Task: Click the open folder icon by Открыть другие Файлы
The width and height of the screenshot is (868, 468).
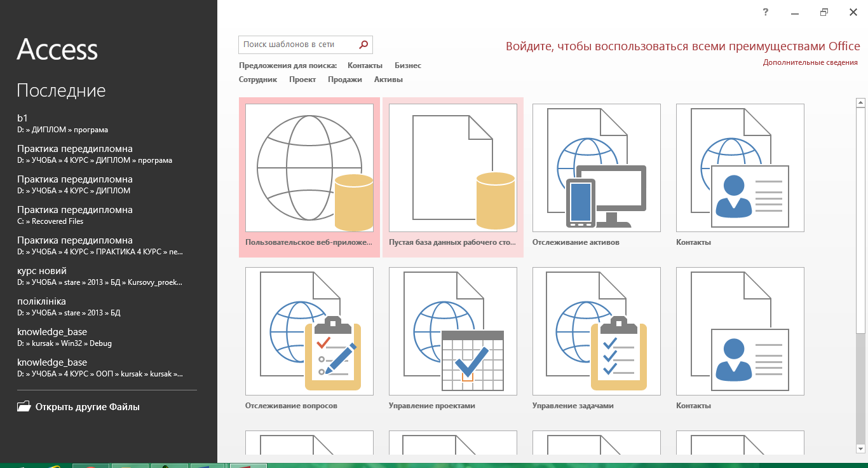Action: (24, 407)
